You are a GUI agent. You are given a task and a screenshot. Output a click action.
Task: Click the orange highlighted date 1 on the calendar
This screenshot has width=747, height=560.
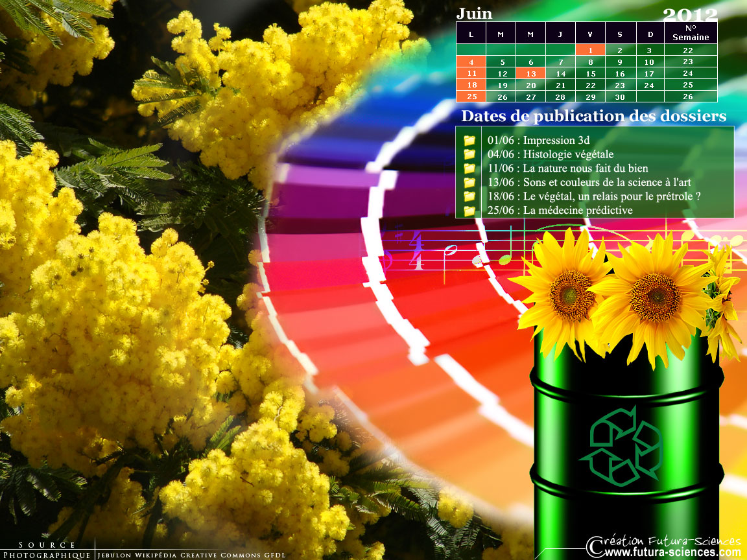(590, 50)
